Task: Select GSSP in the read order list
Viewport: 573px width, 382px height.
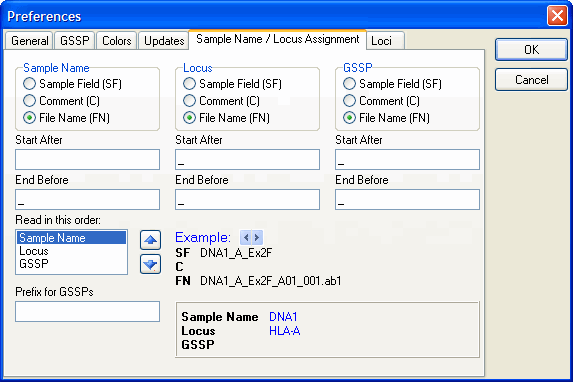Action: 34,264
